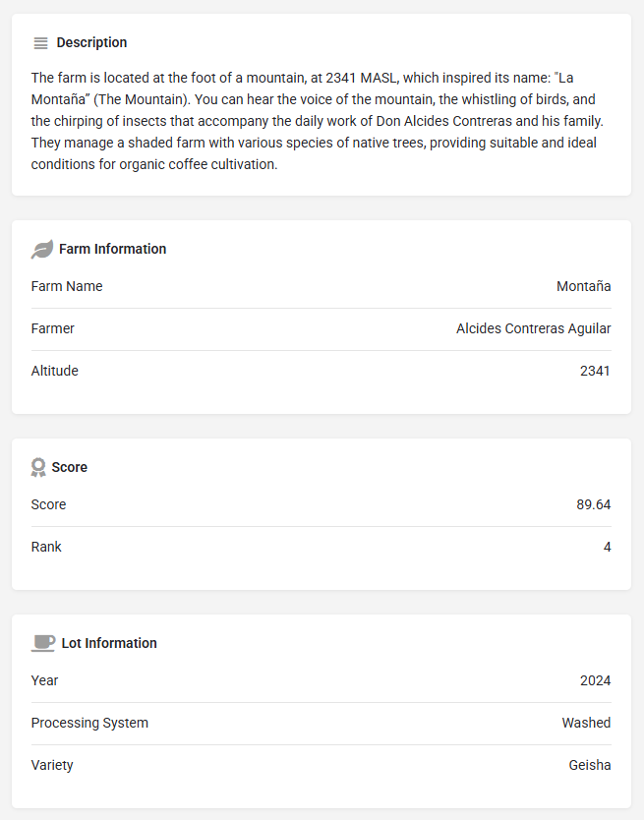Click the Variety row label

point(52,765)
